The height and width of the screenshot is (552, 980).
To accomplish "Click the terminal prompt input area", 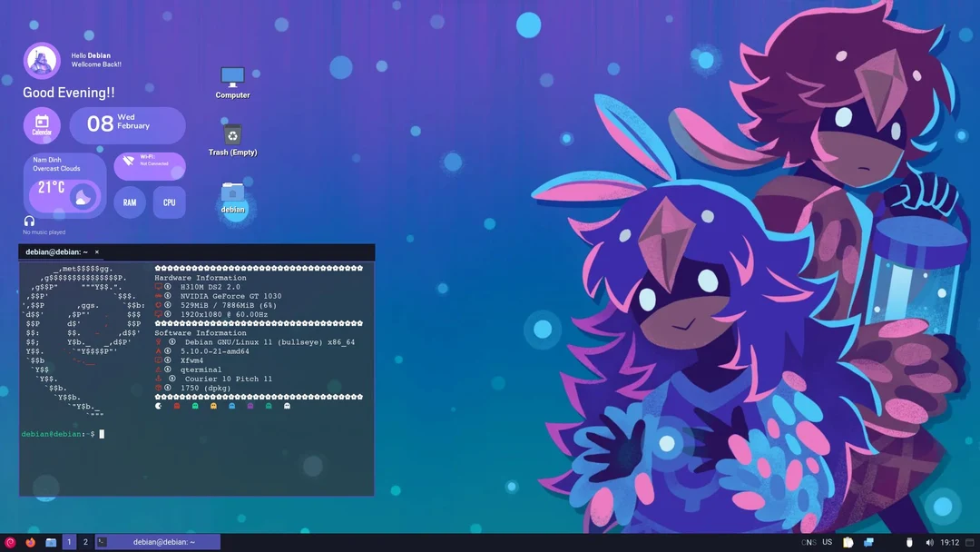I will 100,434.
